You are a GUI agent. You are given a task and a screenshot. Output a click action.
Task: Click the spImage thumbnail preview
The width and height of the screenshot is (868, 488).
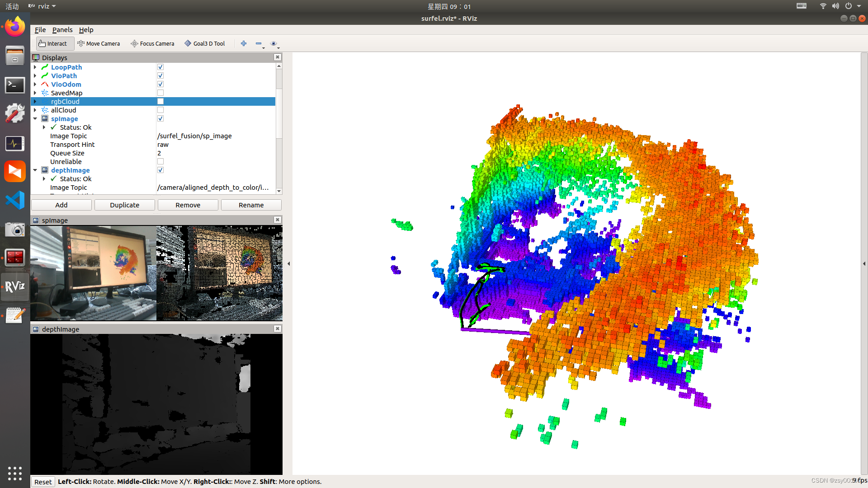(157, 273)
